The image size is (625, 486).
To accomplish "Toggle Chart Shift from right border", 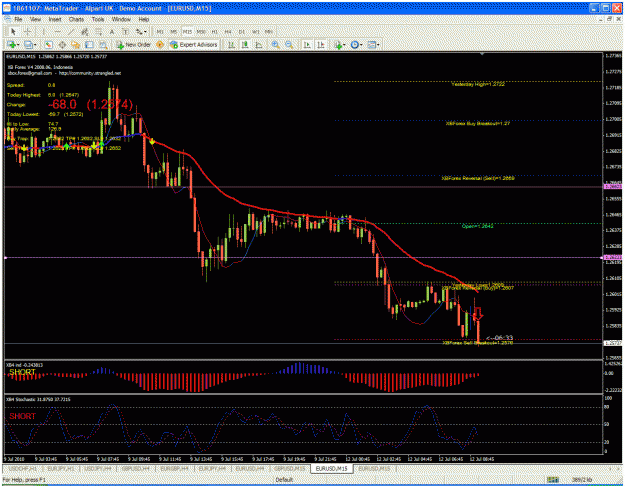I will coord(321,45).
